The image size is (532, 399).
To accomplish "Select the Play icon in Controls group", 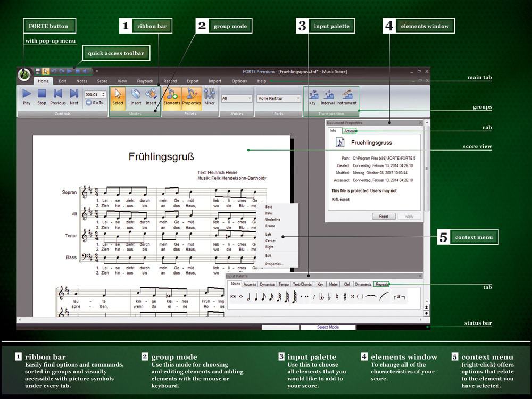I will (x=26, y=95).
